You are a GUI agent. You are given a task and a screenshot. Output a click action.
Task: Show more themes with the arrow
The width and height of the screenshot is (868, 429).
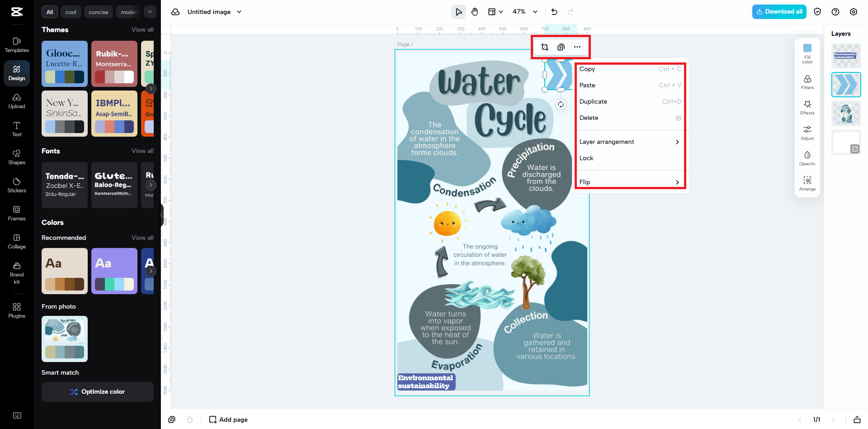point(151,89)
